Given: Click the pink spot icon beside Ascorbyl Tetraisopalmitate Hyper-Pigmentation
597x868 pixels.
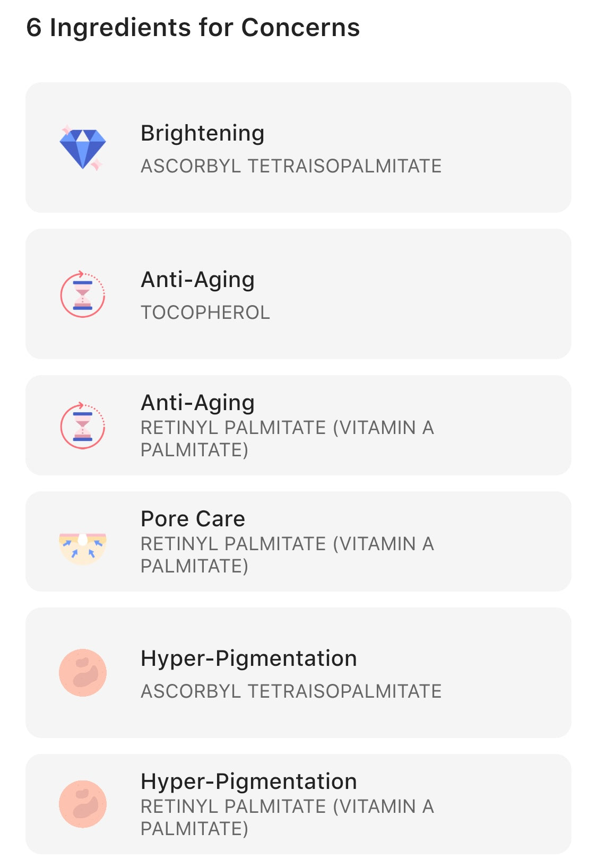Looking at the screenshot, I should pos(82,673).
